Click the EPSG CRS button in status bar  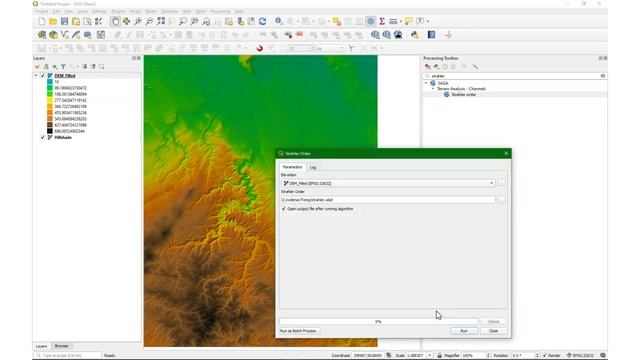[580, 356]
